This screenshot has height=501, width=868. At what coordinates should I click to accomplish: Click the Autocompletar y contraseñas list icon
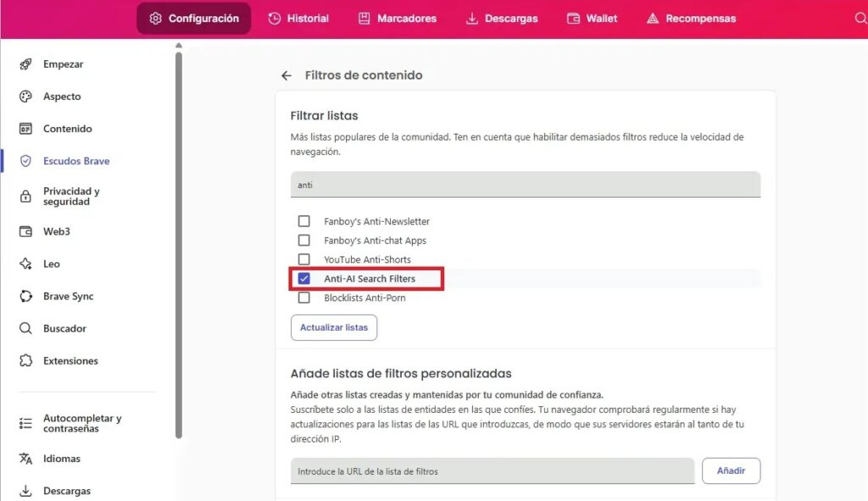[25, 424]
